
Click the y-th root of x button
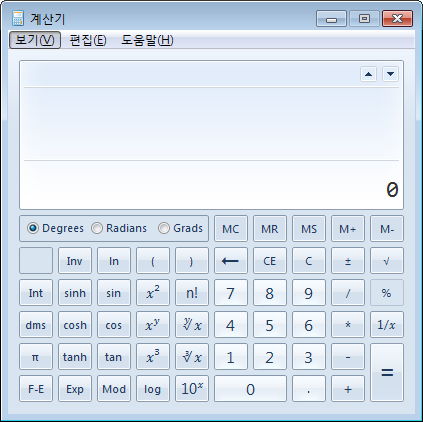[192, 325]
